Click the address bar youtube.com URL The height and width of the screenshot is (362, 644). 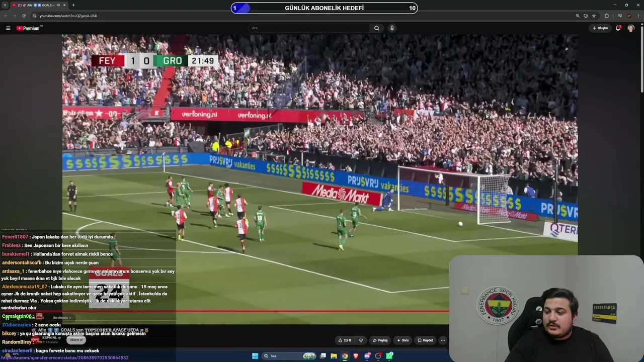click(68, 16)
